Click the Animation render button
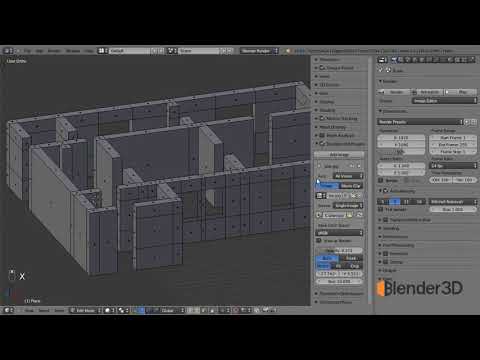This screenshot has width=480, height=360. tap(427, 92)
